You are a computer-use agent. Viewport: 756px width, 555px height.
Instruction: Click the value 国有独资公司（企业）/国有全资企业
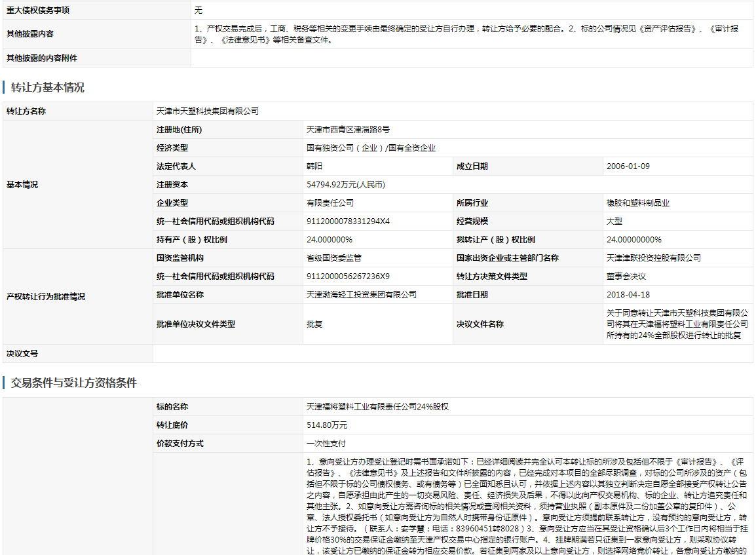[371, 147]
